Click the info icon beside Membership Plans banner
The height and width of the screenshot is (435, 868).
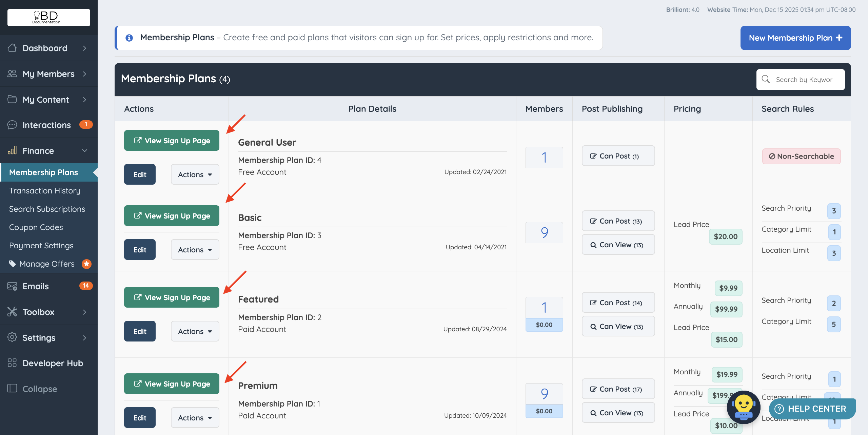point(129,38)
